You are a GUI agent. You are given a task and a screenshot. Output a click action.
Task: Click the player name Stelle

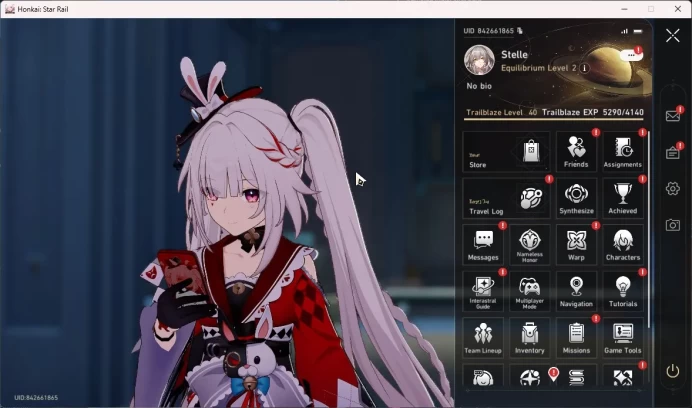coord(514,55)
